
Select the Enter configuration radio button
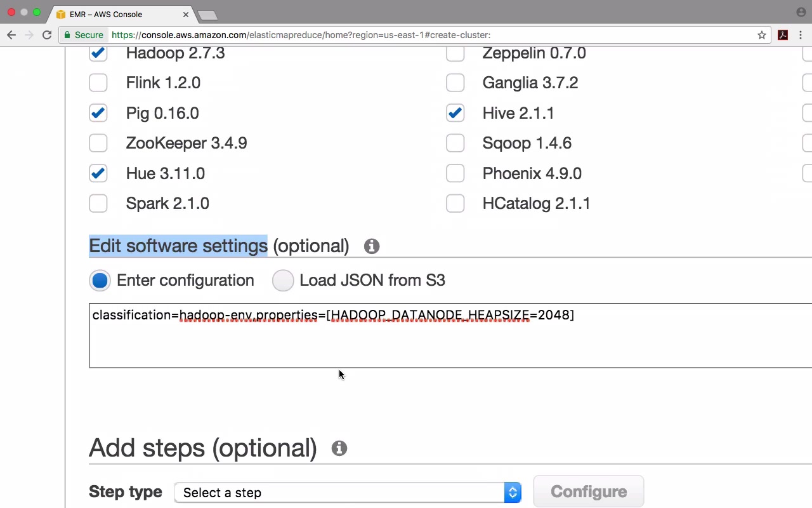coord(100,281)
